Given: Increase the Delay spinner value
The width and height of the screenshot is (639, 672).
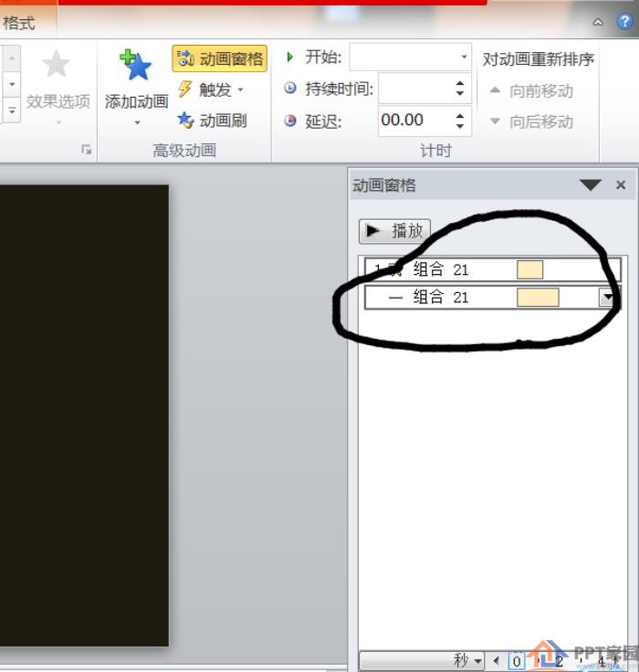Looking at the screenshot, I should tap(460, 115).
